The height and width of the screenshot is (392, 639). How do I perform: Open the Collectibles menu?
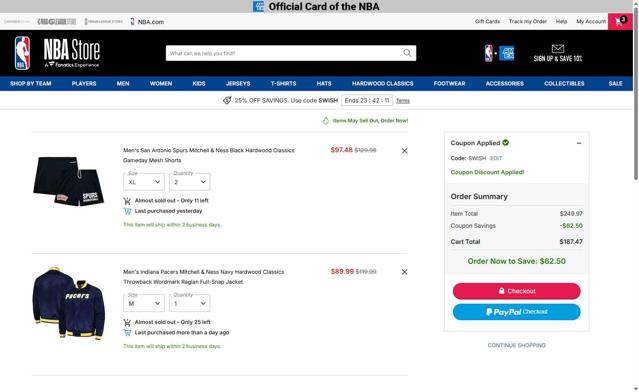click(564, 84)
